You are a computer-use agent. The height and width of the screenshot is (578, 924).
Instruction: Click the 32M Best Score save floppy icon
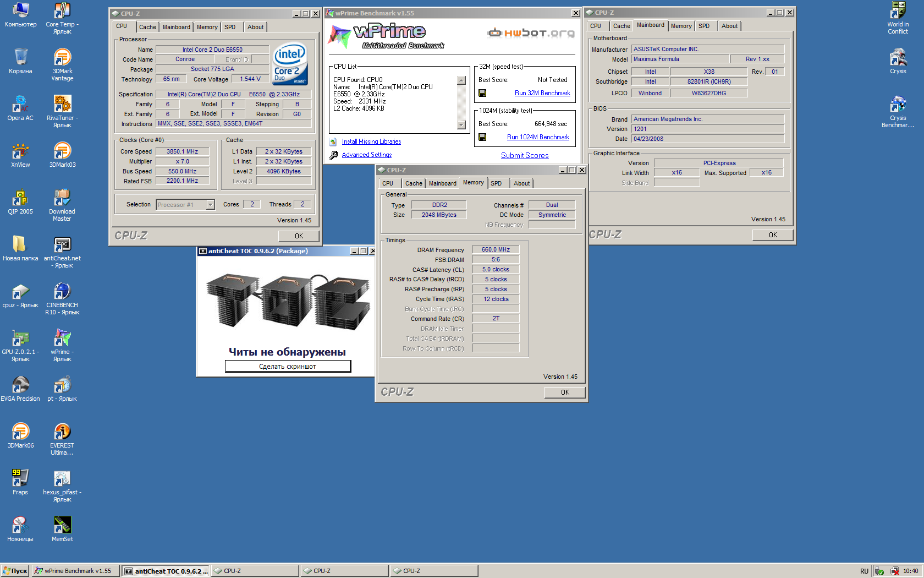[x=482, y=93]
